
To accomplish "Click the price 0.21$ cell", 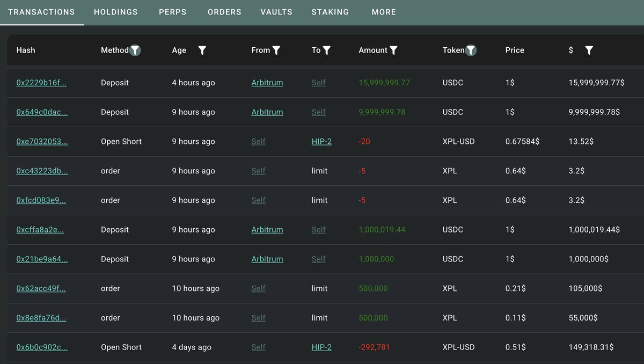I will [515, 288].
